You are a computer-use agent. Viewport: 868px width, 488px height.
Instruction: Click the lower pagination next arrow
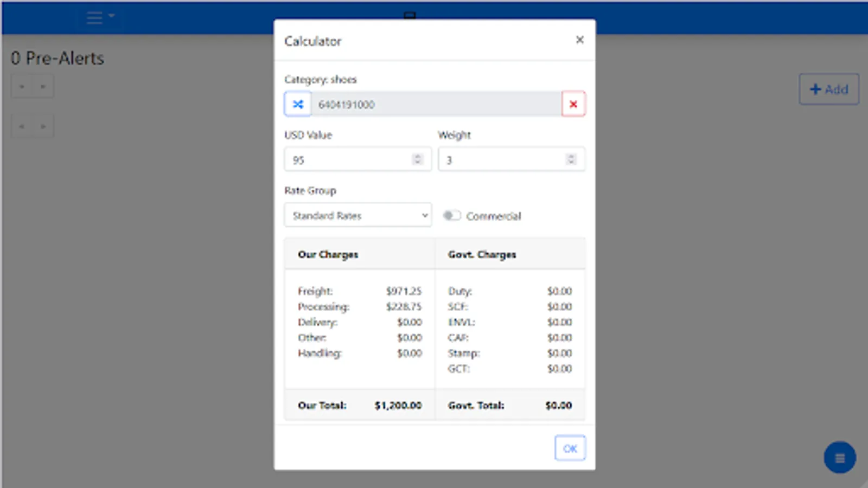(43, 125)
